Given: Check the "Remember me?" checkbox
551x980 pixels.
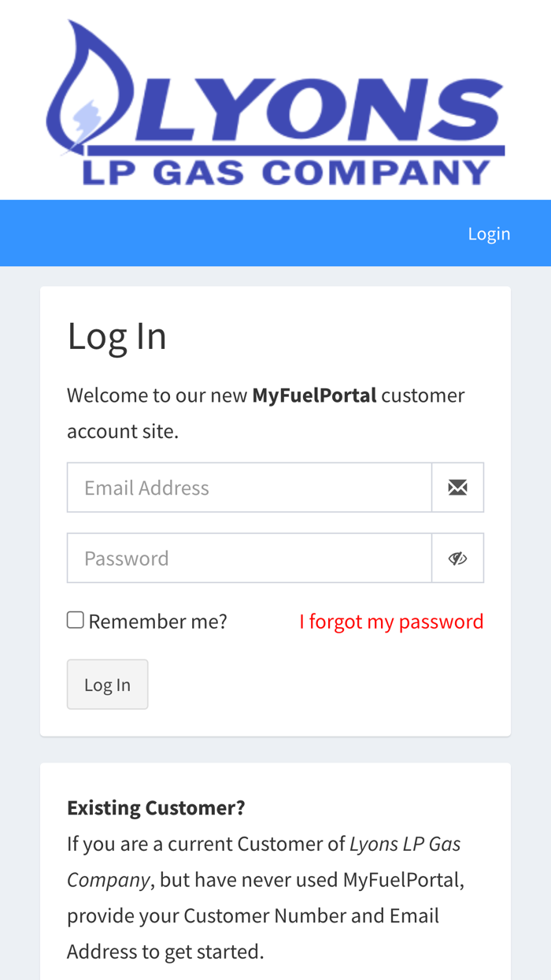Looking at the screenshot, I should tap(76, 620).
